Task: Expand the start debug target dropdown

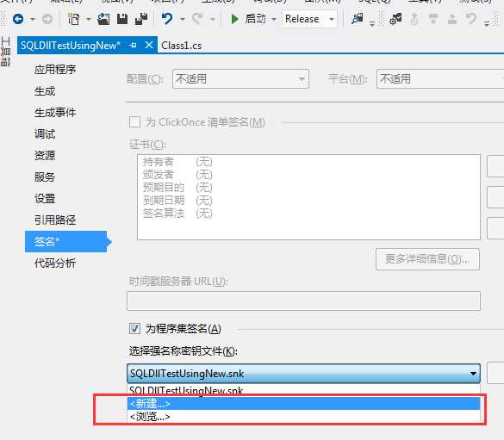Action: [274, 20]
